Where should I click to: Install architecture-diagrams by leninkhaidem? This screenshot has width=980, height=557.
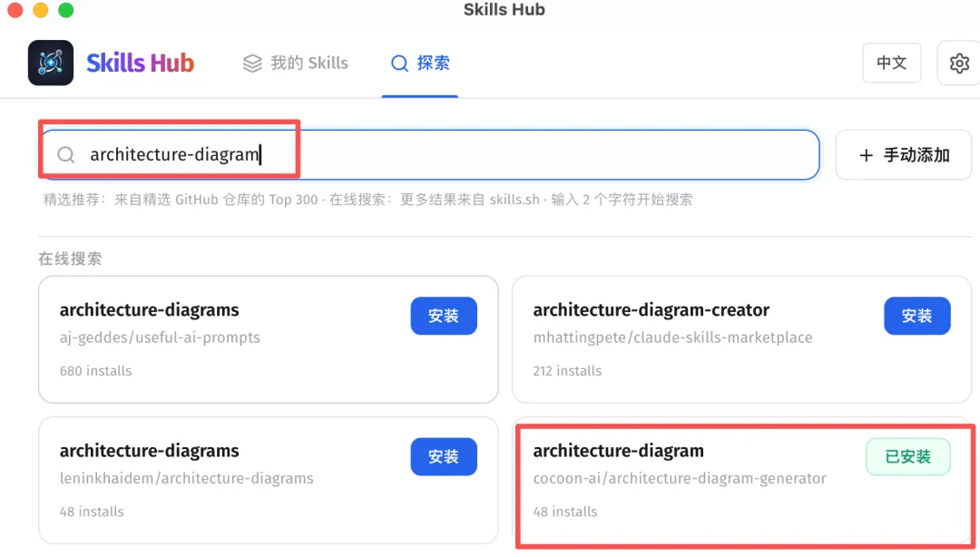(x=444, y=456)
